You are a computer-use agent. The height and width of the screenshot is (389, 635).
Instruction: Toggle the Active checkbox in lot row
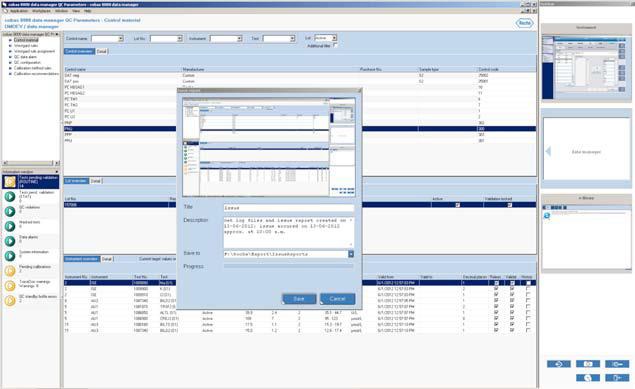click(x=458, y=205)
